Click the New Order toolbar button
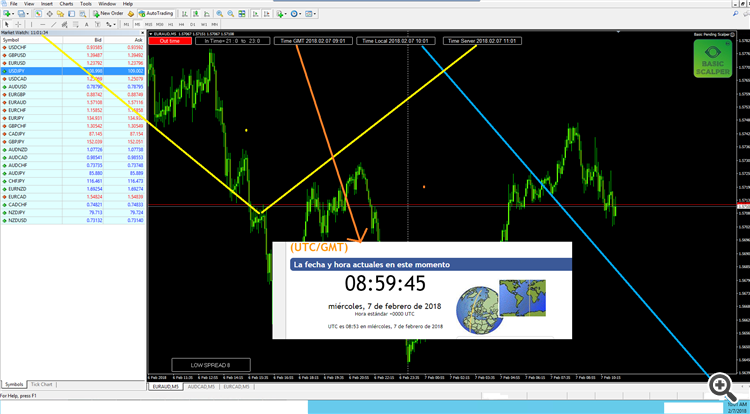Image resolution: width=750 pixels, height=414 pixels. coord(109,13)
